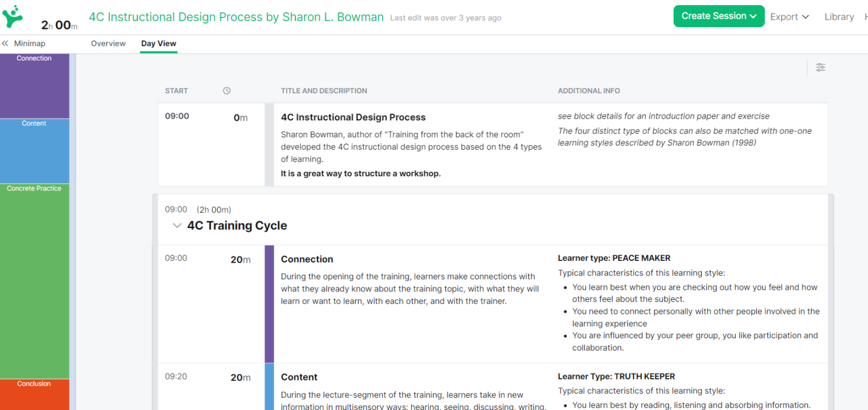The height and width of the screenshot is (410, 868).
Task: Click the Create Session button
Action: pos(713,16)
